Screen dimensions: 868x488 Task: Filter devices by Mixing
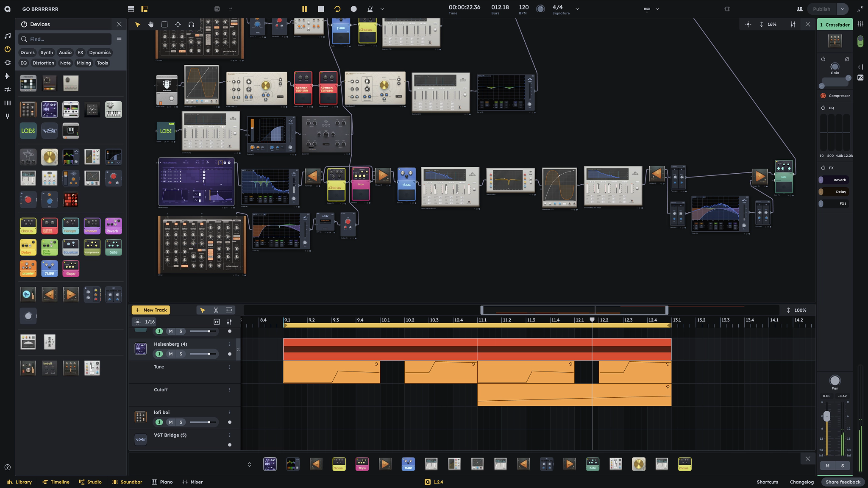(84, 63)
